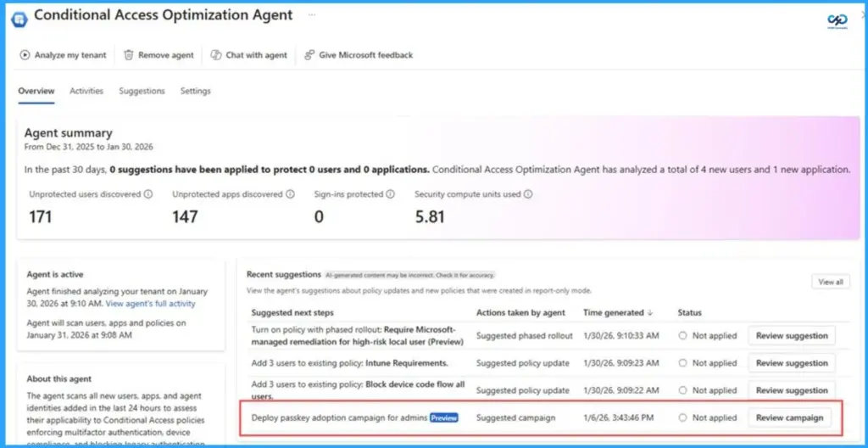Click the 147 unprotected apps value
The height and width of the screenshot is (448, 868).
(185, 217)
